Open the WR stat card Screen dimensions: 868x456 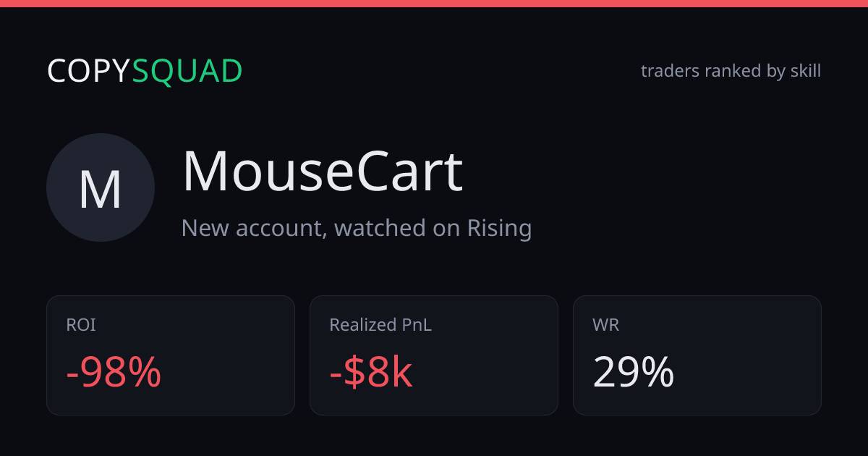pyautogui.click(x=697, y=355)
